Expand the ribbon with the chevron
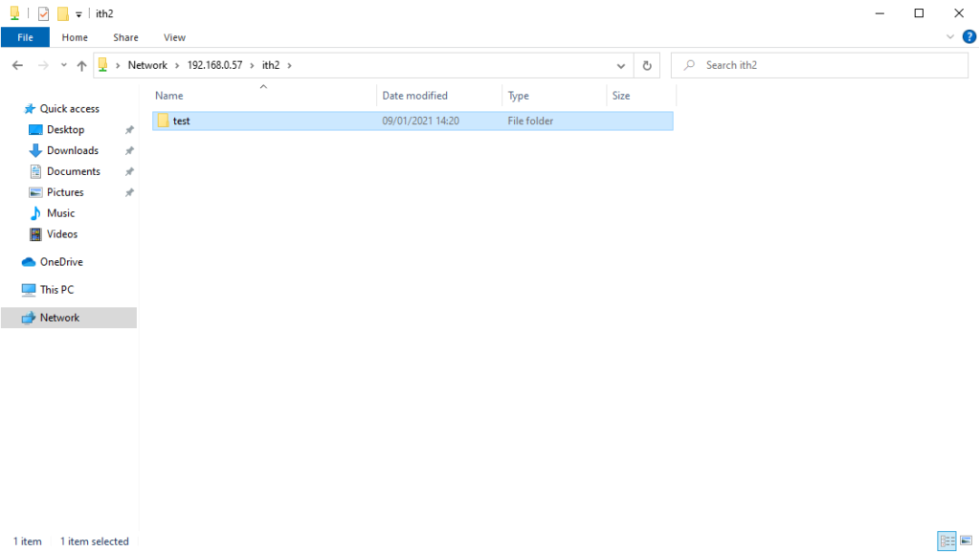This screenshot has width=980, height=552. pos(950,37)
